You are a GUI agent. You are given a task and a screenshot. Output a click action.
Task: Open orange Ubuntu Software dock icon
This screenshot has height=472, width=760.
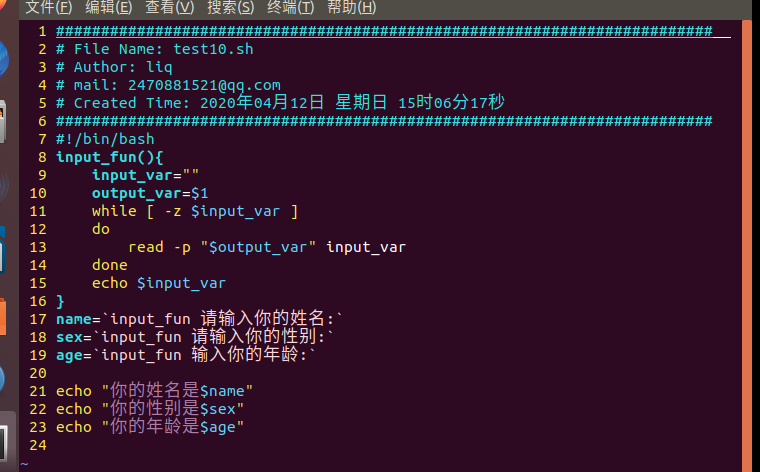tap(3, 316)
